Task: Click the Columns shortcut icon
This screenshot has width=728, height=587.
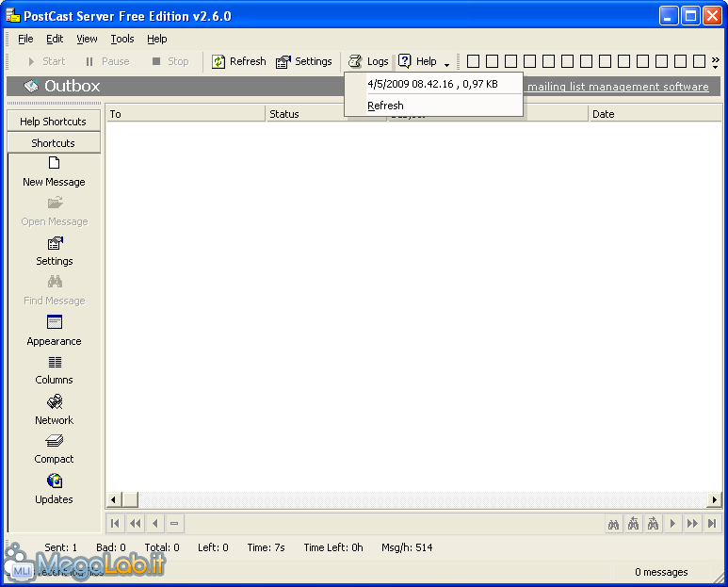Action: (x=54, y=363)
